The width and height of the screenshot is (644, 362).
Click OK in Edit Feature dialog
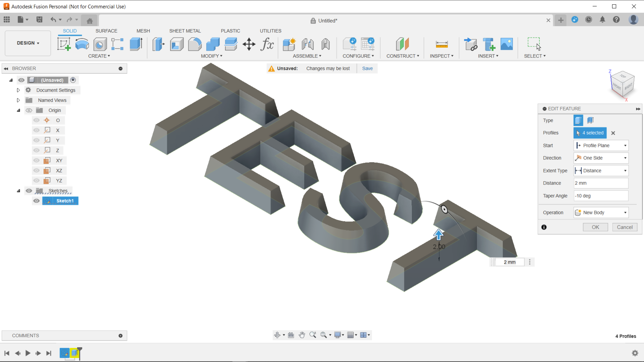coord(595,227)
